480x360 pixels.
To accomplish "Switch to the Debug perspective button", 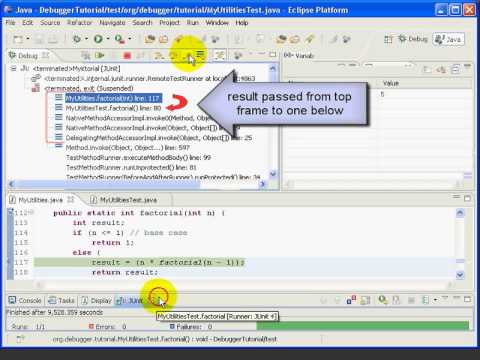I will (413, 39).
